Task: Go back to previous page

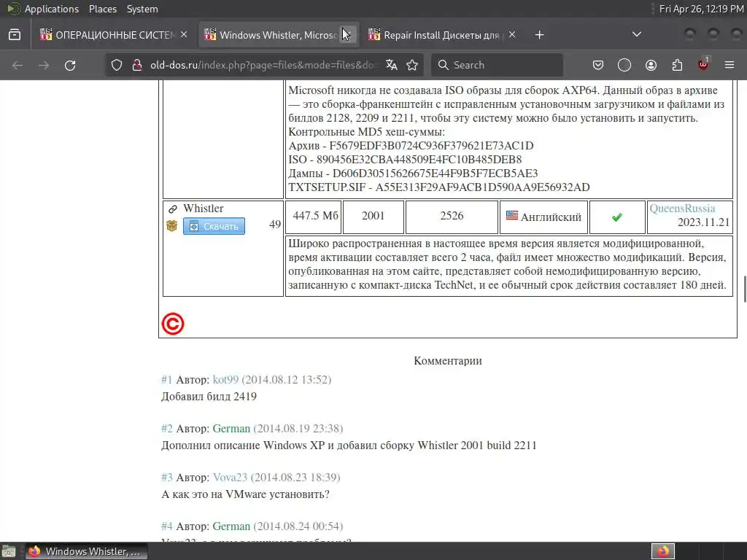Action: (18, 65)
